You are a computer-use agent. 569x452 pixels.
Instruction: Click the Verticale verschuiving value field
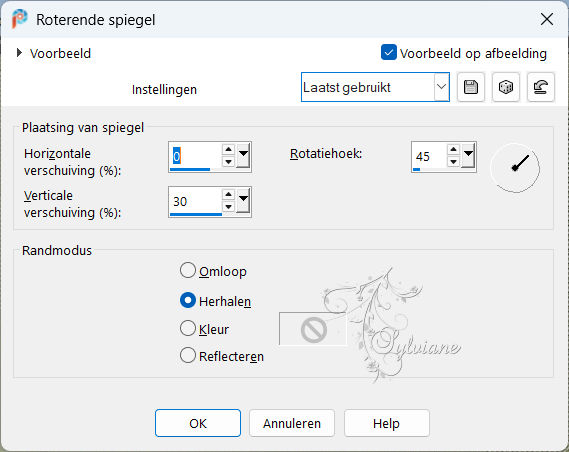point(195,201)
